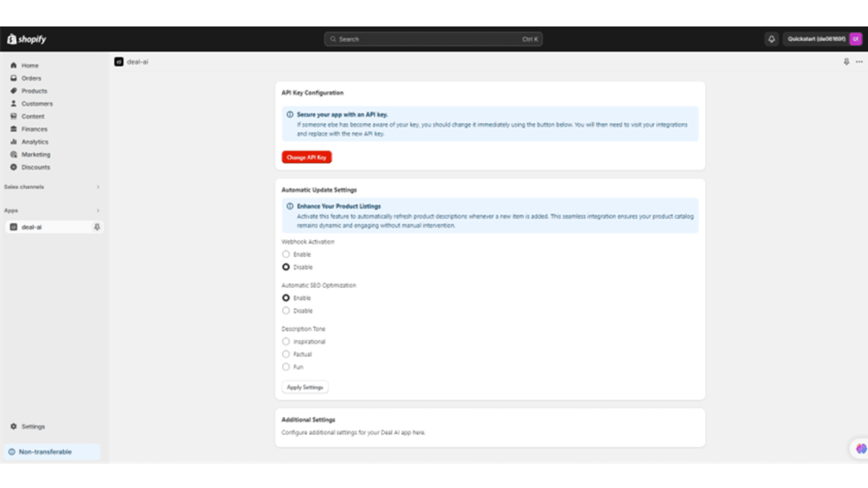The image size is (868, 488).
Task: Open deal-ai app in sidebar
Action: (54, 227)
